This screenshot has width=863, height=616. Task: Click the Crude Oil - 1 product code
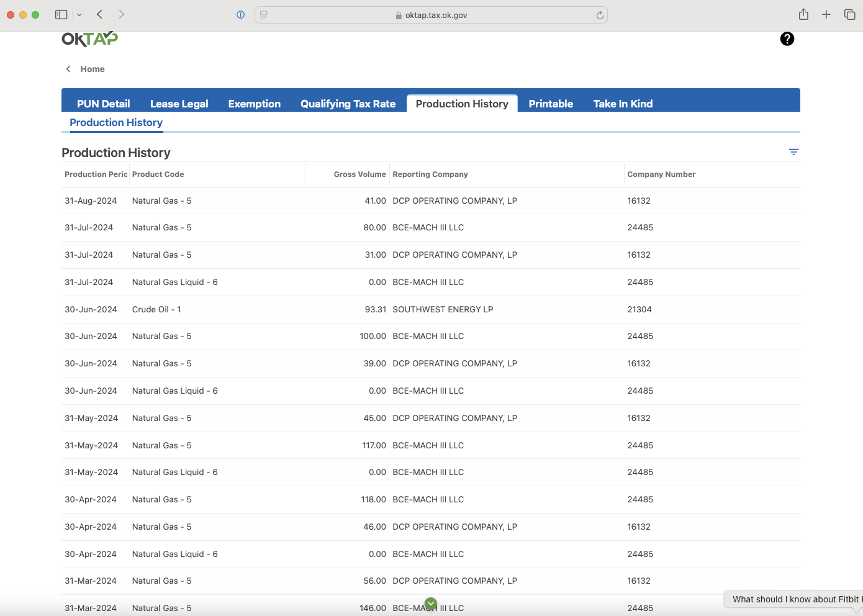[156, 309]
